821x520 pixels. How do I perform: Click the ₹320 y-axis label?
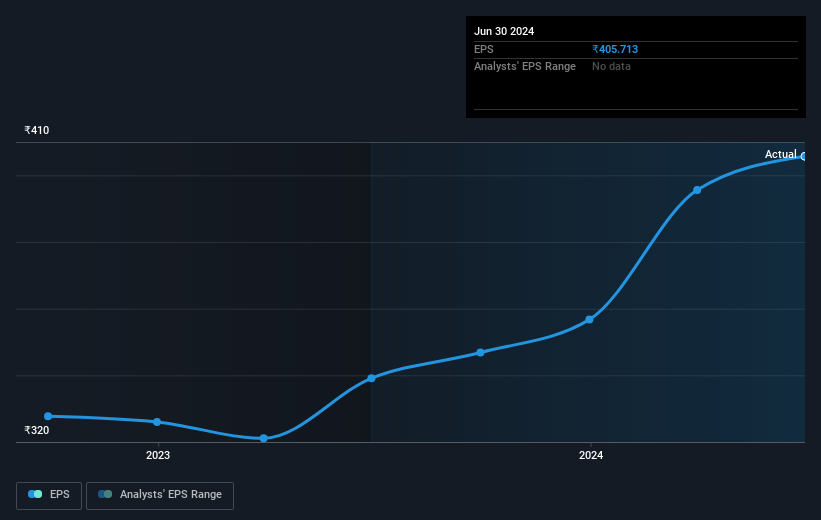point(37,430)
